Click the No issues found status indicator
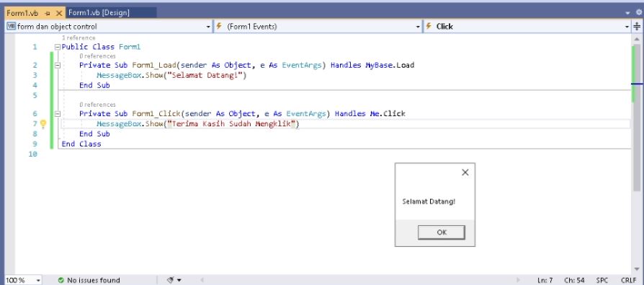The width and height of the screenshot is (644, 285). click(x=89, y=280)
